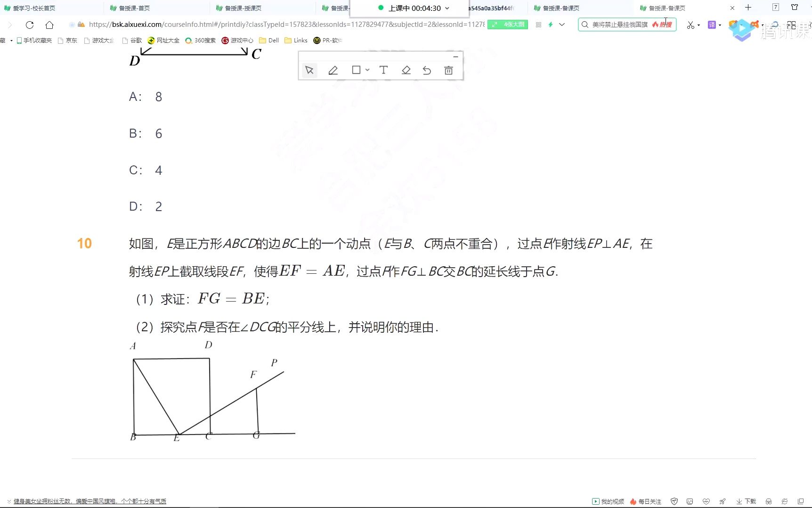Select answer option B: 6

click(x=146, y=133)
